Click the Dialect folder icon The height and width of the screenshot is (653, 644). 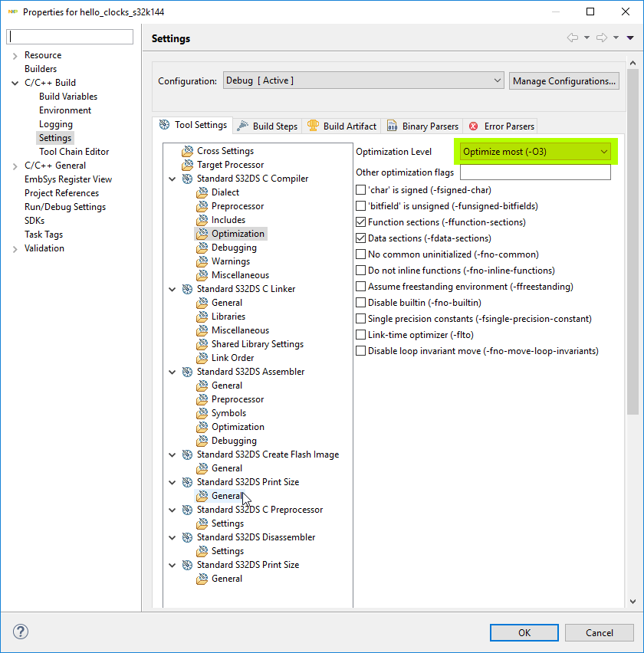point(202,192)
